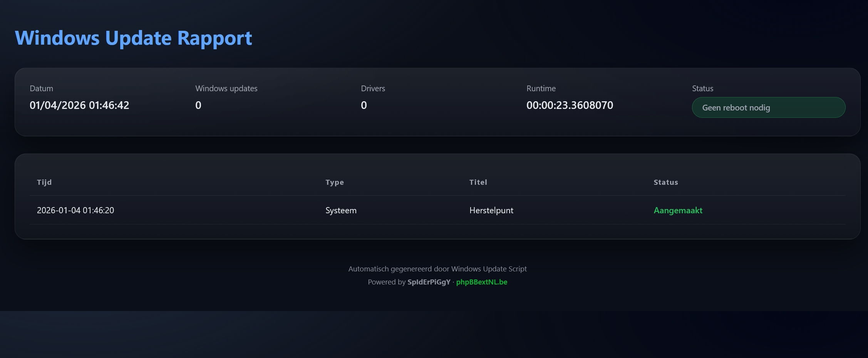Click the phpBBextNL.be footer link
Screen dimensions: 868x358
pos(481,282)
